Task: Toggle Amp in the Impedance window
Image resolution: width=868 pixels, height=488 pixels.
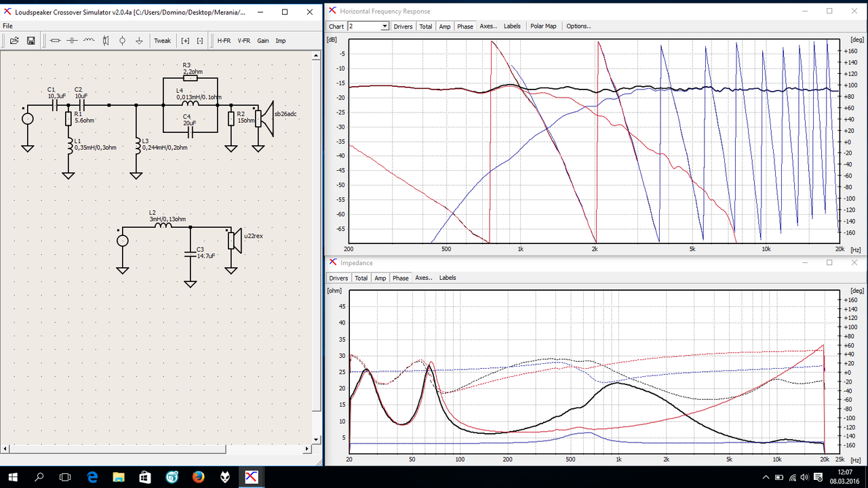Action: [380, 278]
